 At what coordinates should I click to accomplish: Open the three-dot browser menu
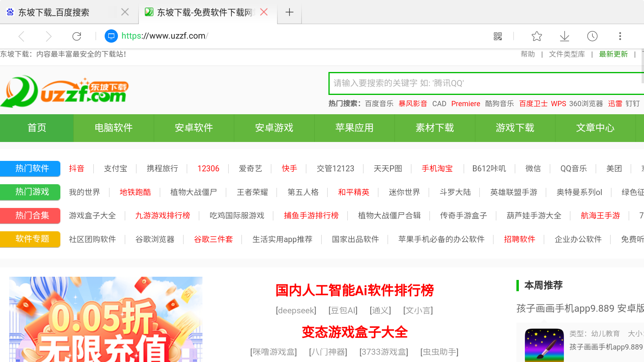click(620, 36)
